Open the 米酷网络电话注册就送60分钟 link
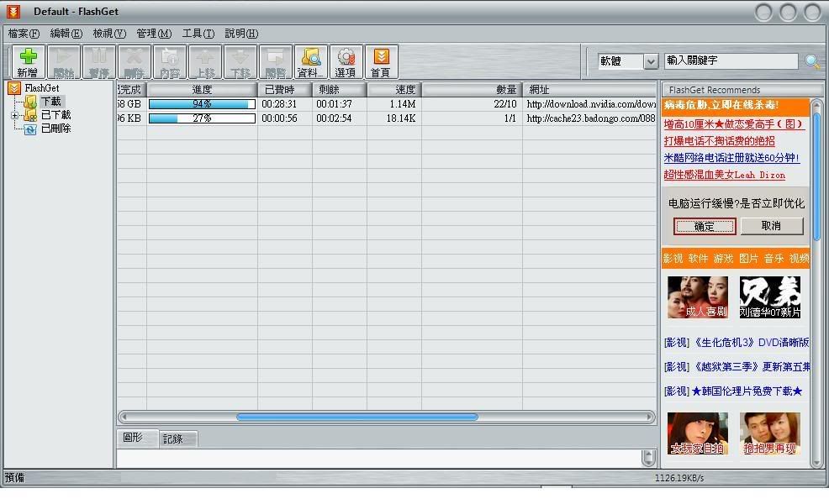 click(731, 158)
